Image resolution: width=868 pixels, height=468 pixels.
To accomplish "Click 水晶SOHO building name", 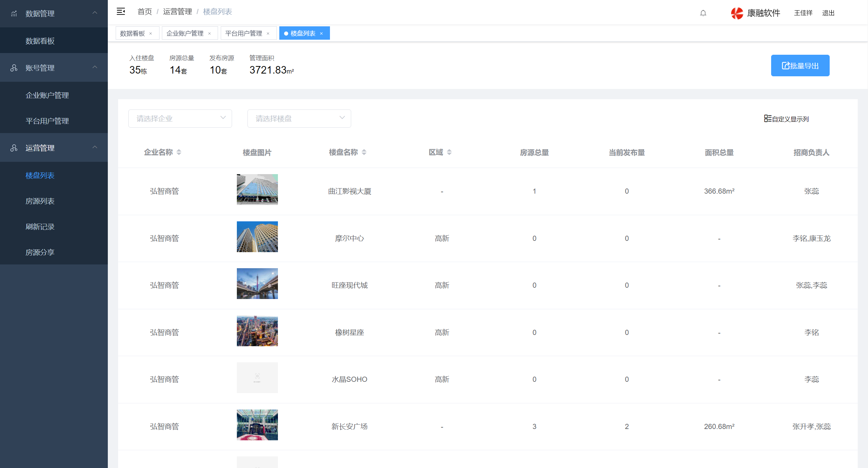I will 349,379.
